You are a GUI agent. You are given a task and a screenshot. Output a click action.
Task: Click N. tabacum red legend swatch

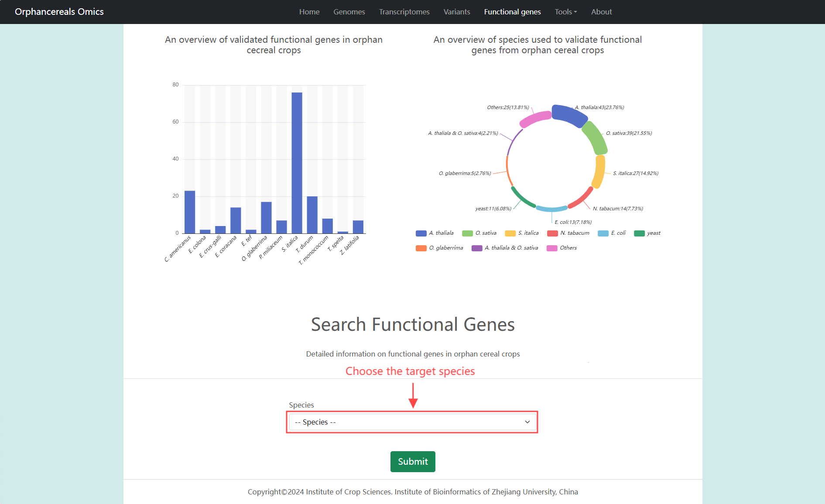[x=552, y=233]
